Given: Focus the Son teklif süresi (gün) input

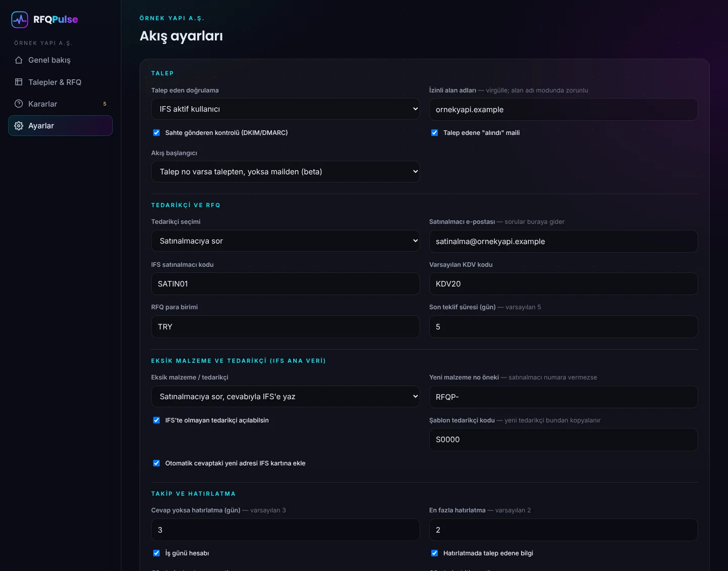Looking at the screenshot, I should coord(564,327).
